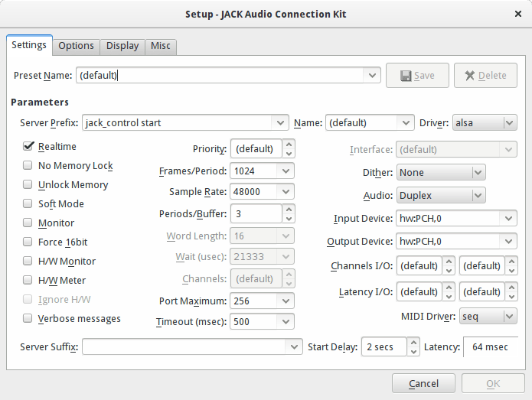Open the Timeout (msec) dropdown
Viewport: 532px width, 400px height.
[x=286, y=322]
